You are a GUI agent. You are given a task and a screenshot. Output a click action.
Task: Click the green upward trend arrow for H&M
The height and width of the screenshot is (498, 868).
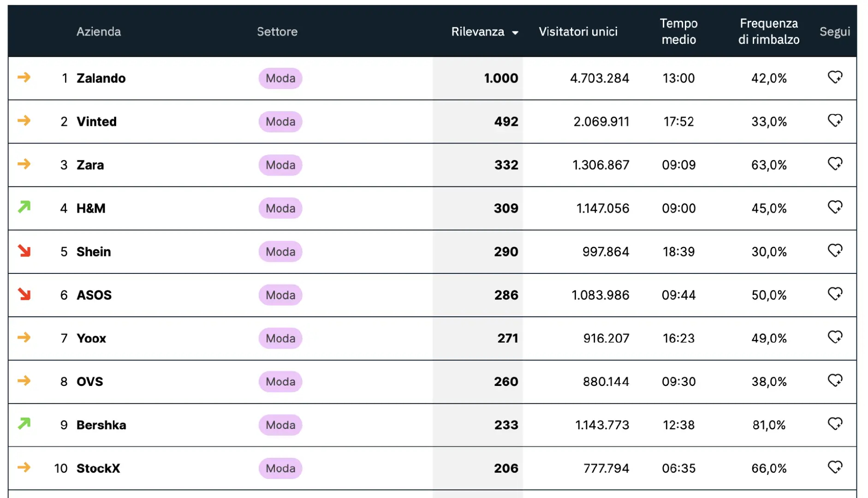pos(24,207)
